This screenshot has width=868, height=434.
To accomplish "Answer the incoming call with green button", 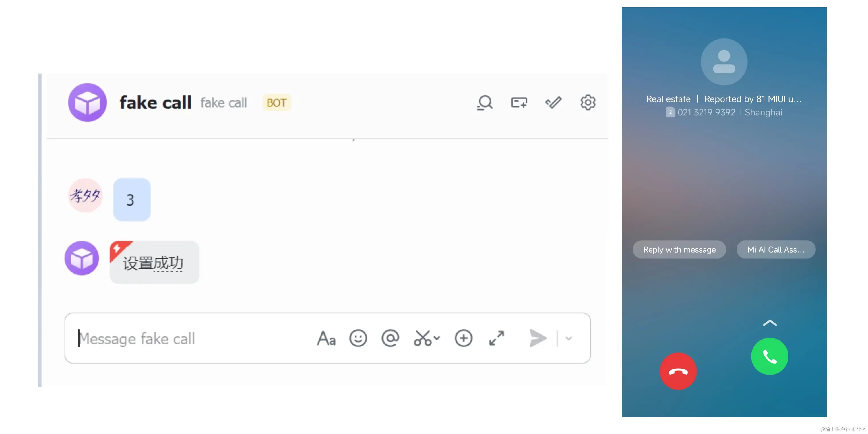I will point(770,356).
